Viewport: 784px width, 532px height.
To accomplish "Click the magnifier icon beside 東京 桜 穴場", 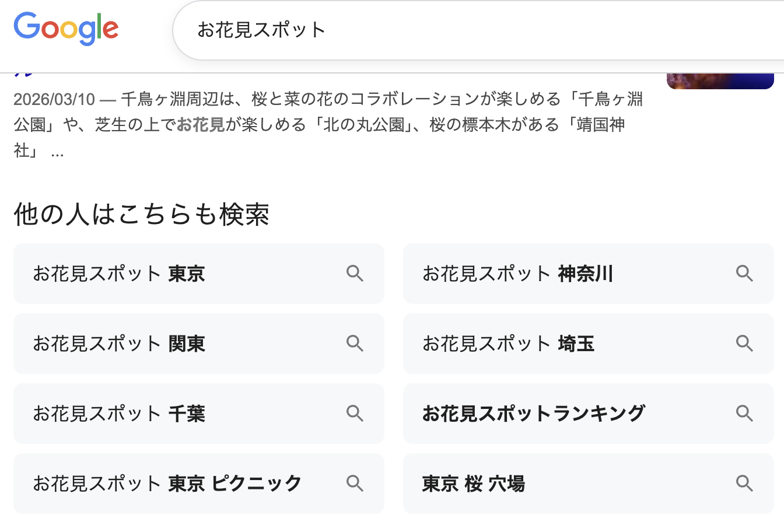I will click(744, 484).
